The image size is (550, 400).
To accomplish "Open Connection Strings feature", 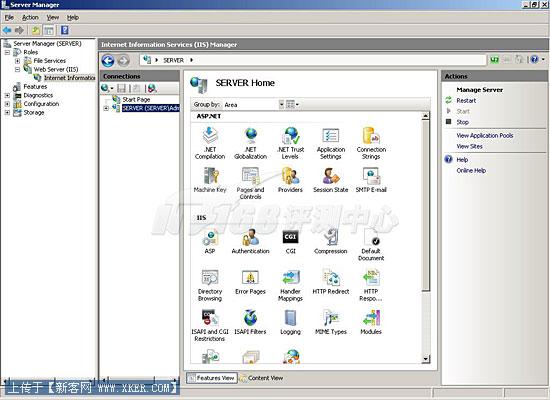I will pos(371,144).
